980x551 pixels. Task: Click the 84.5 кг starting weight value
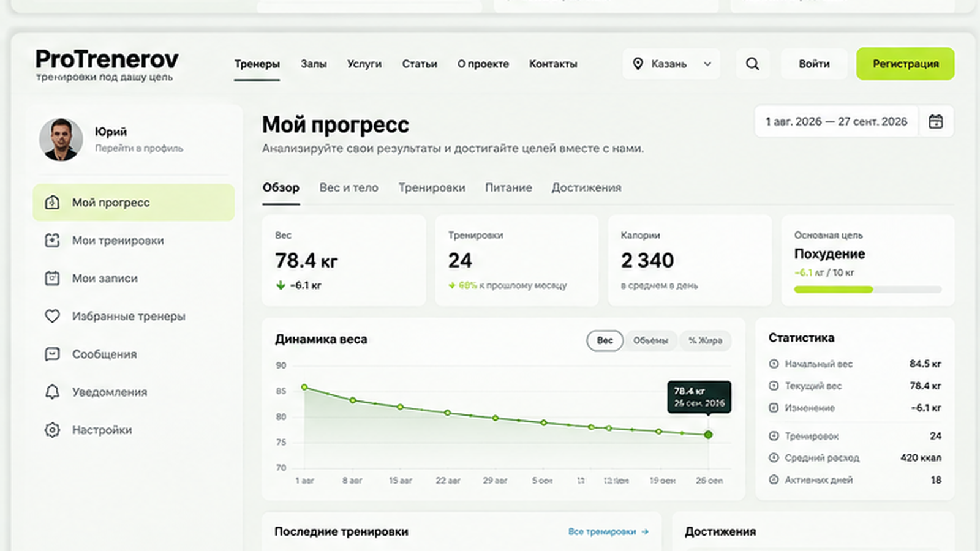925,364
